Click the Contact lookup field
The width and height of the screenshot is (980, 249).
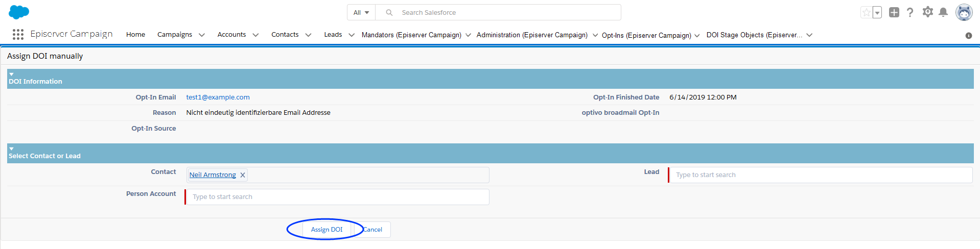pyautogui.click(x=337, y=175)
